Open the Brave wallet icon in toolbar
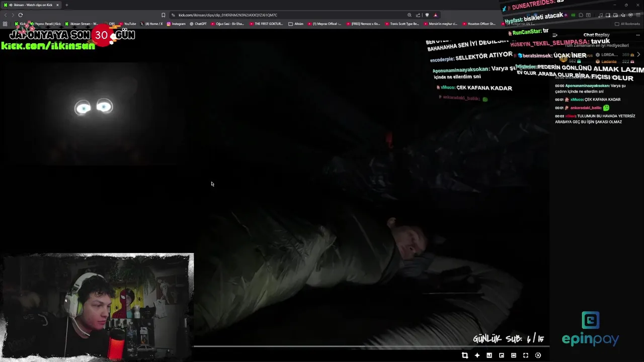Viewport: 644px width, 362px height. click(615, 15)
